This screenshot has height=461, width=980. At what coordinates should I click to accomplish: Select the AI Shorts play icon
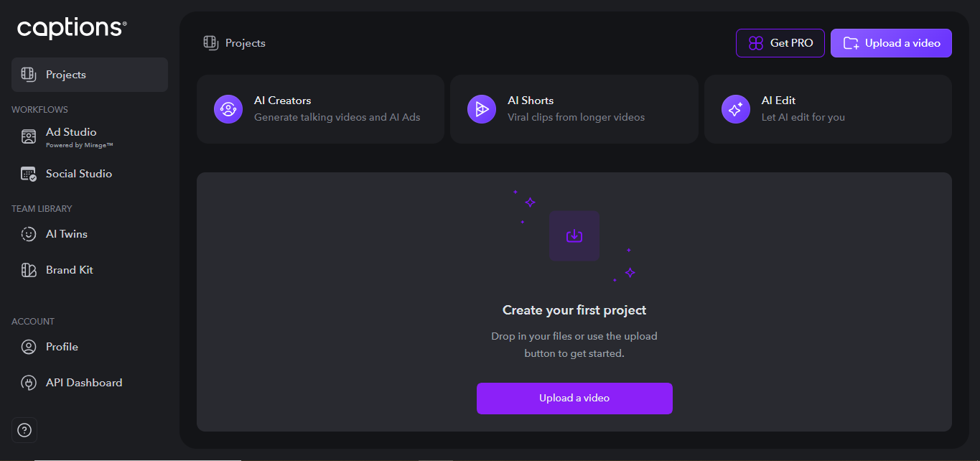(x=481, y=108)
